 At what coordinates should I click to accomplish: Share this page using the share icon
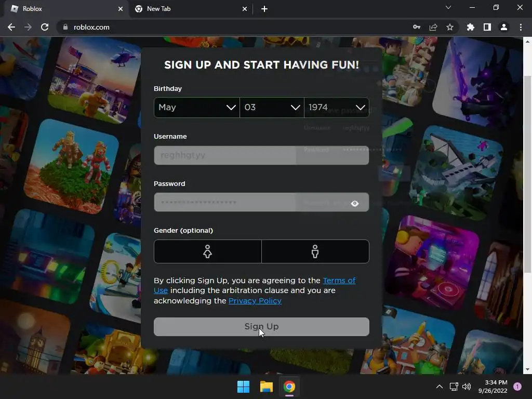pyautogui.click(x=433, y=27)
